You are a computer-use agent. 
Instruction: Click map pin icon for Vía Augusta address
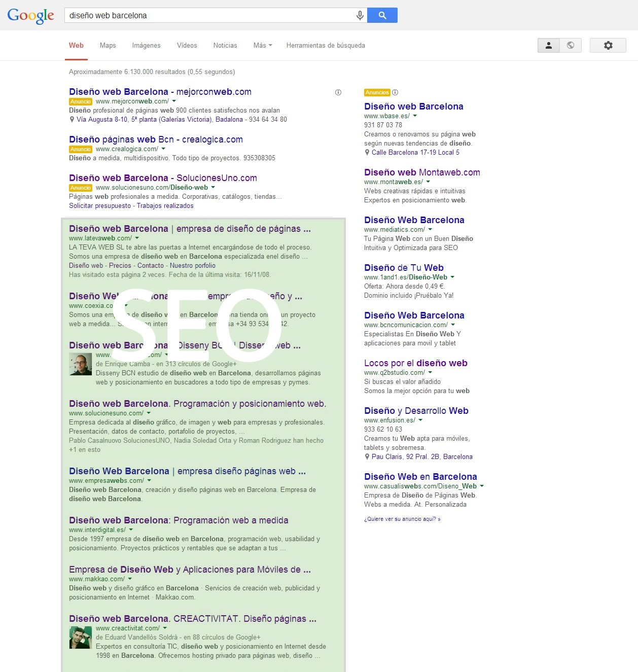[x=72, y=120]
